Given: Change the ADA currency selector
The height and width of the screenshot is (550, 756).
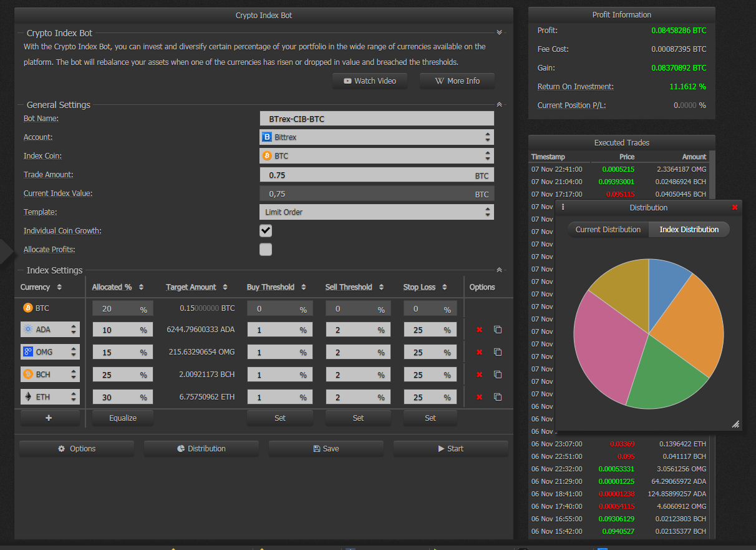Looking at the screenshot, I should coord(50,330).
